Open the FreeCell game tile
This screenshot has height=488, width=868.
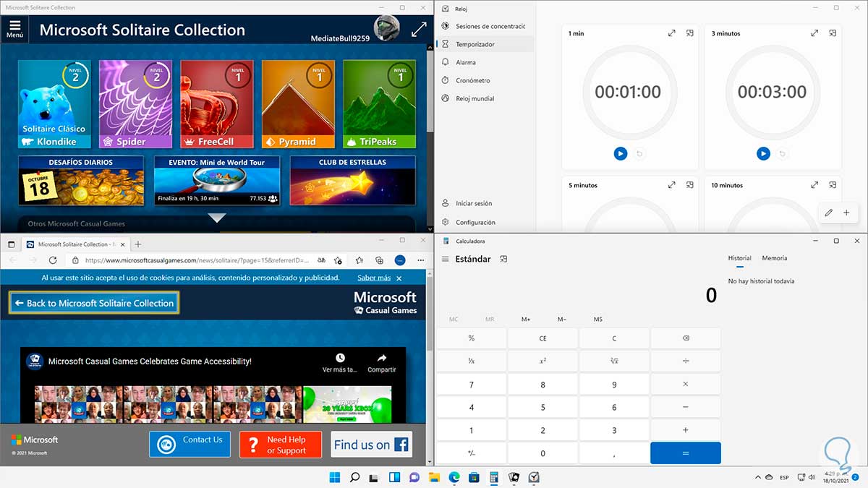point(217,104)
